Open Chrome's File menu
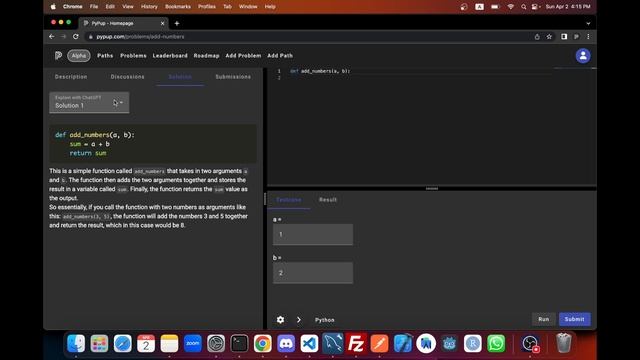The height and width of the screenshot is (360, 640). pos(94,7)
